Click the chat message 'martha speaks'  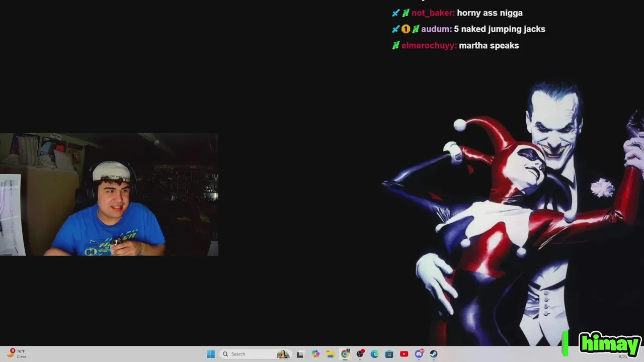coord(489,45)
